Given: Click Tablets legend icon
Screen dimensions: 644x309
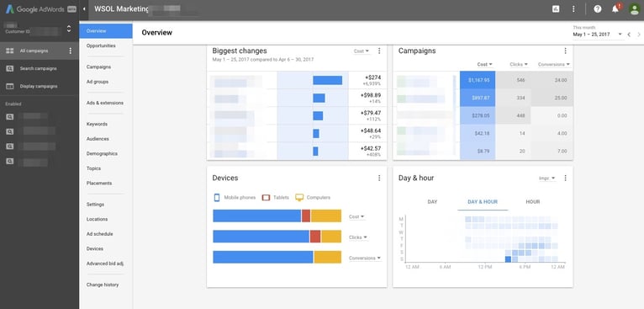Looking at the screenshot, I should coord(267,198).
